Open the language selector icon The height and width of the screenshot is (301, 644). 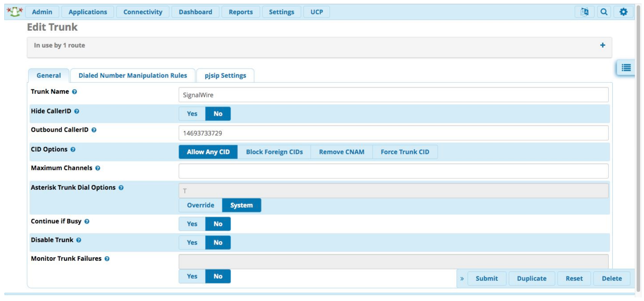(x=584, y=12)
